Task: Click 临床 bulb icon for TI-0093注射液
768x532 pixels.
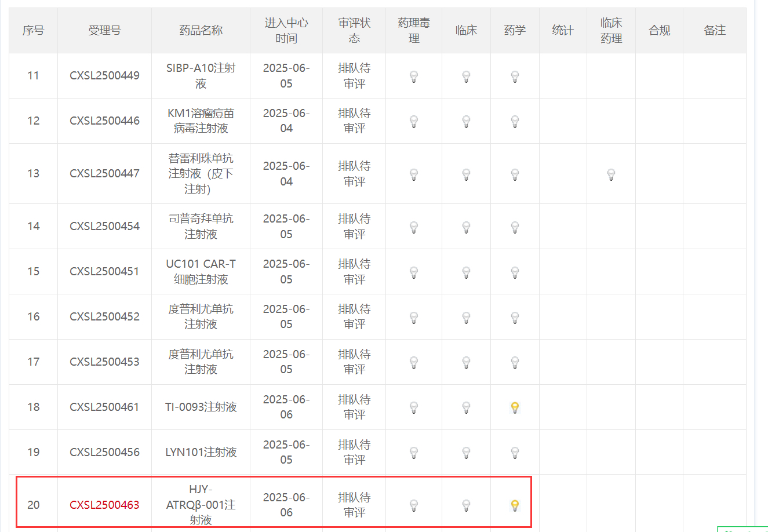Action: (x=466, y=407)
